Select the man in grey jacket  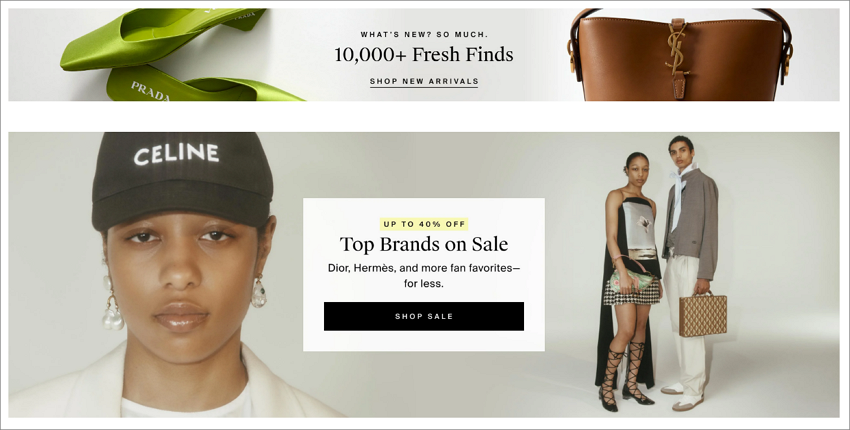pyautogui.click(x=688, y=273)
